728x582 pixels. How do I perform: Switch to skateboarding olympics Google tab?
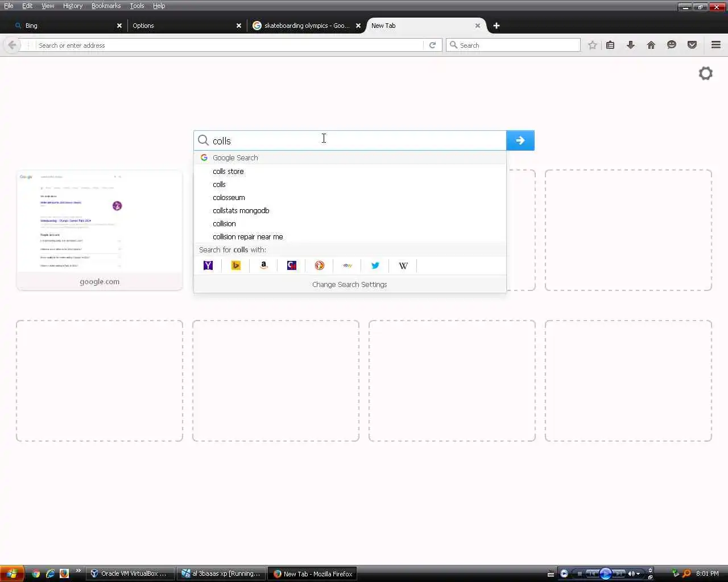306,26
